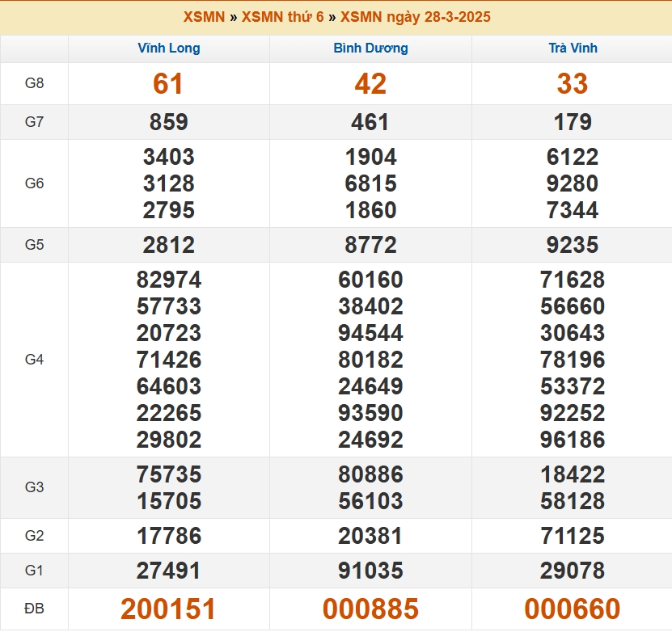Click G6 number 9280
672x632 pixels.
tap(573, 183)
